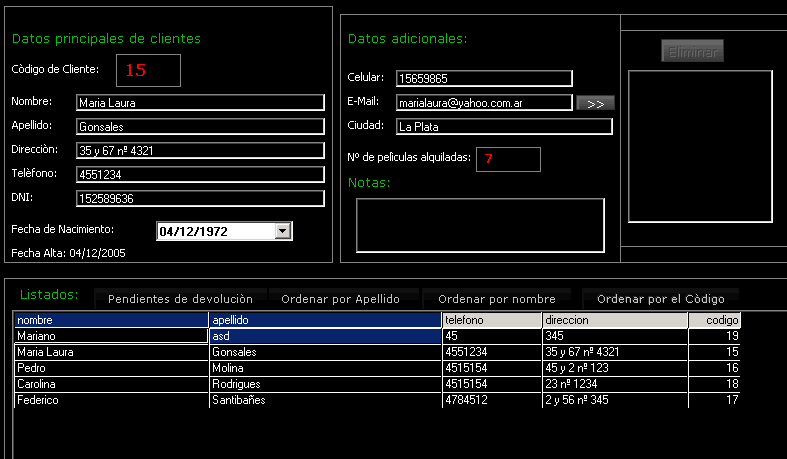Focus the Ciudad field with La Plata
This screenshot has width=787, height=459.
[x=503, y=127]
